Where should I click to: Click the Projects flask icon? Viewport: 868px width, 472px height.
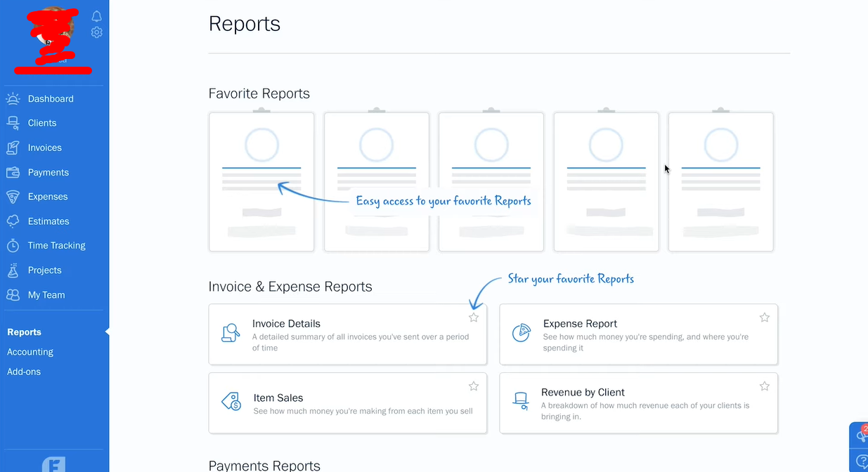point(13,270)
